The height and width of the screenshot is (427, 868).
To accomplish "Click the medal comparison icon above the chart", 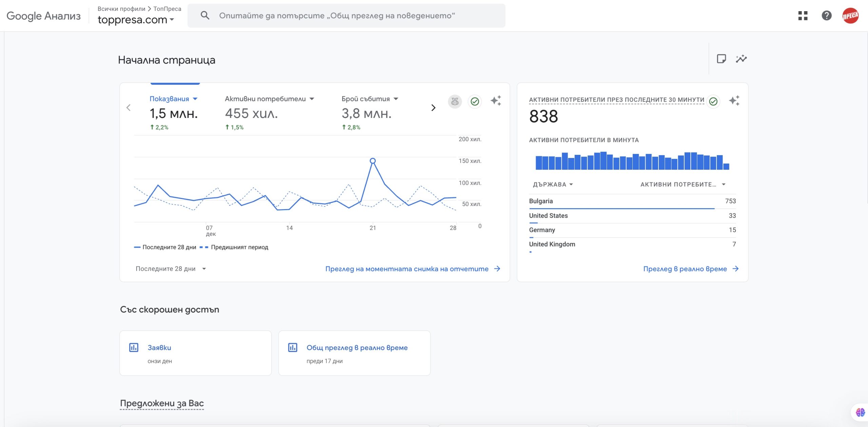I will 455,101.
